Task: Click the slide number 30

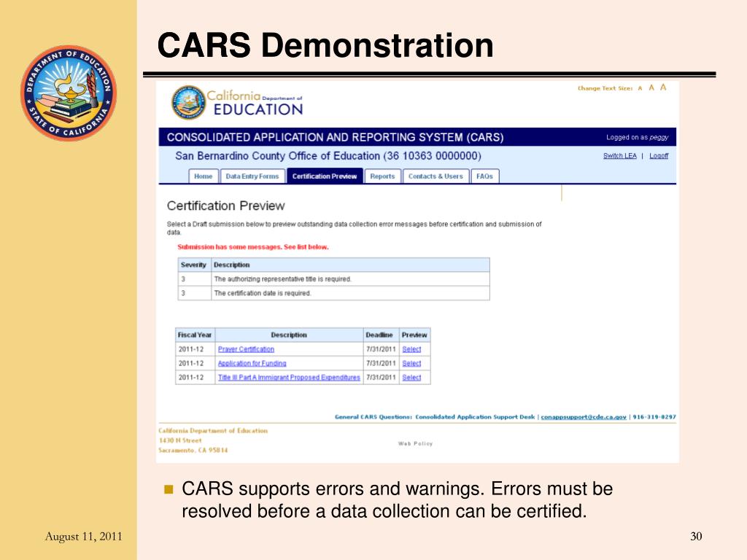Action: [x=696, y=537]
